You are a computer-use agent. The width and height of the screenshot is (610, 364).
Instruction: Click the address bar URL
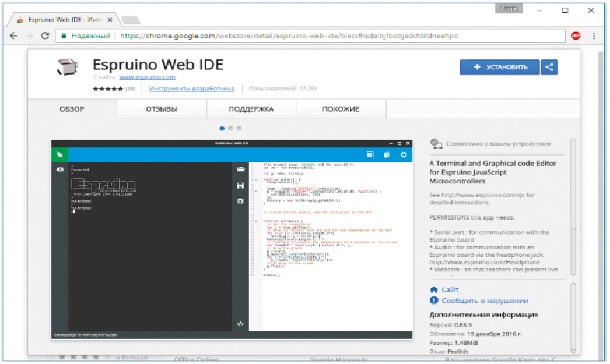point(289,36)
